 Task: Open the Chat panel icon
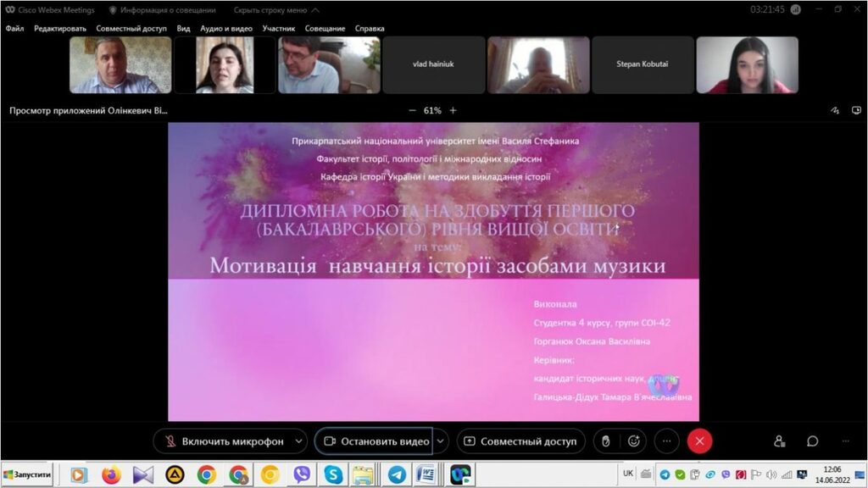click(x=812, y=441)
